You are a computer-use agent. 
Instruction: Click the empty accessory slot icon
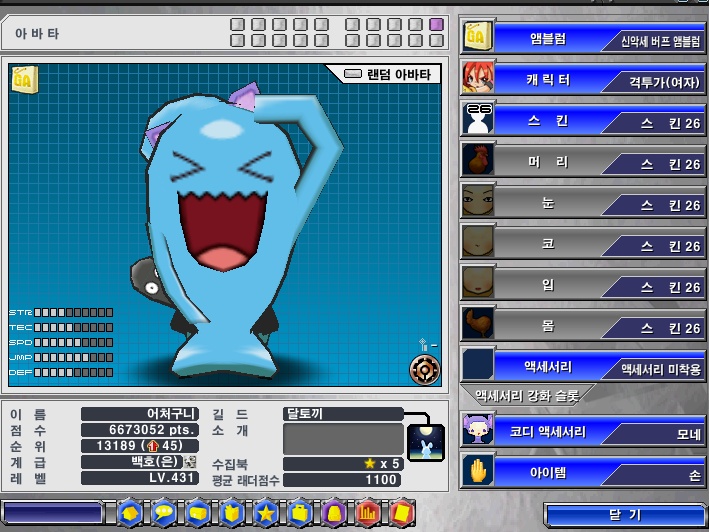(478, 364)
